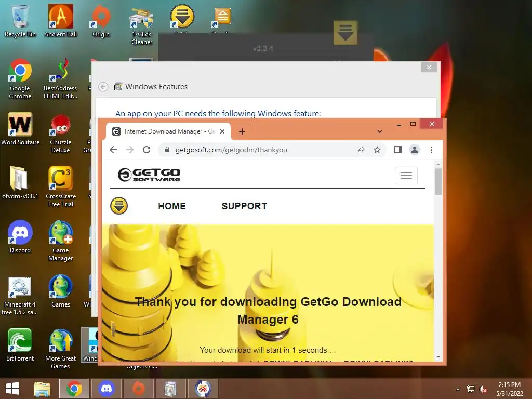Open Game Manager desktop shortcut

coord(60,241)
